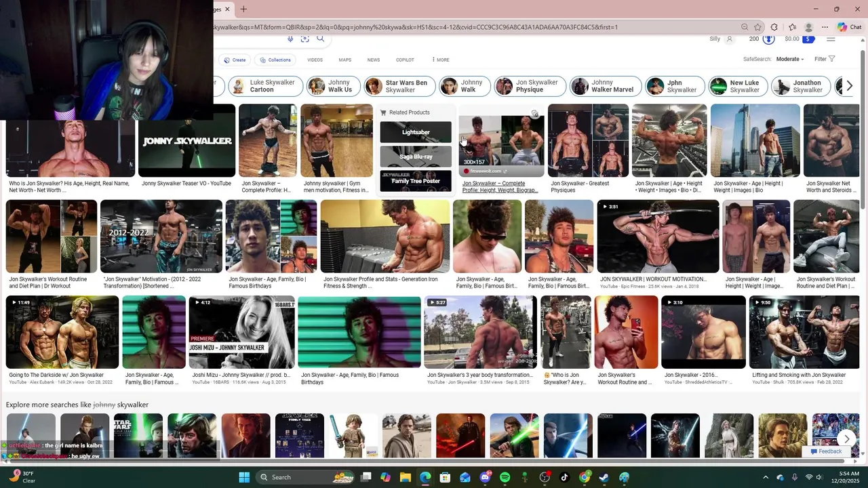Click the magnifier search icon in Bing
This screenshot has width=868, height=488.
321,39
